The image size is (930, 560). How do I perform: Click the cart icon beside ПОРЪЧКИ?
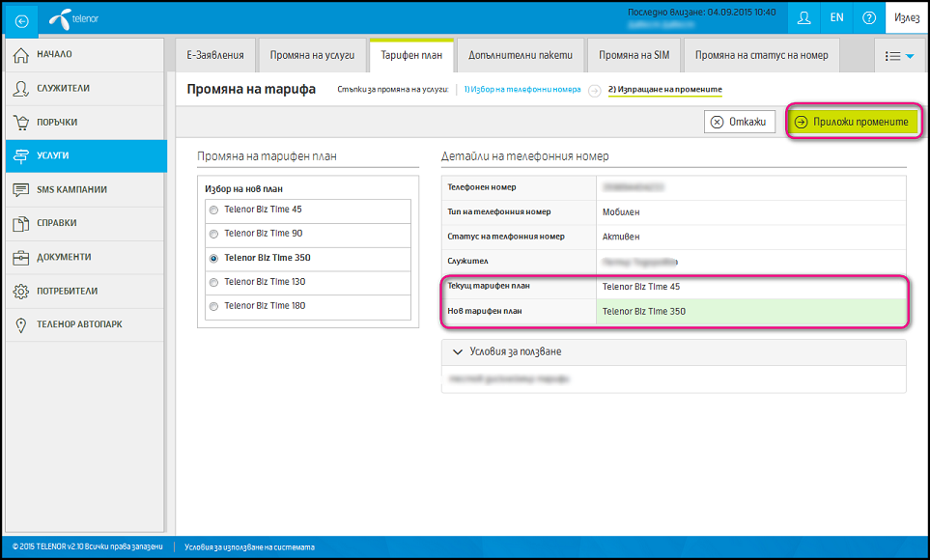pyautogui.click(x=20, y=123)
